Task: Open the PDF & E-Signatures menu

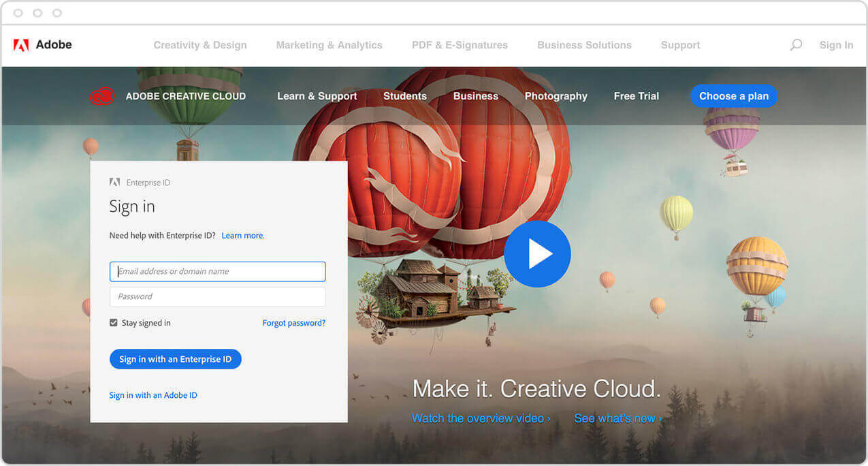Action: point(460,45)
